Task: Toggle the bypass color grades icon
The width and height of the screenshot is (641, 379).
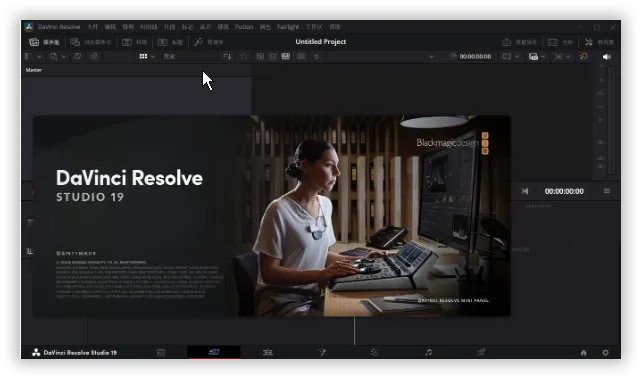Action: (584, 56)
